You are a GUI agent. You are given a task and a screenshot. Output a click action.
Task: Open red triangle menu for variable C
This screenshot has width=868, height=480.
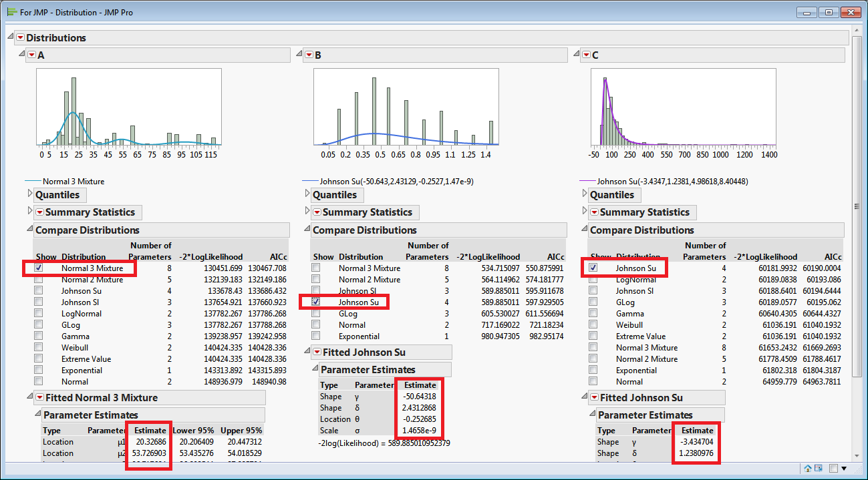(x=586, y=55)
